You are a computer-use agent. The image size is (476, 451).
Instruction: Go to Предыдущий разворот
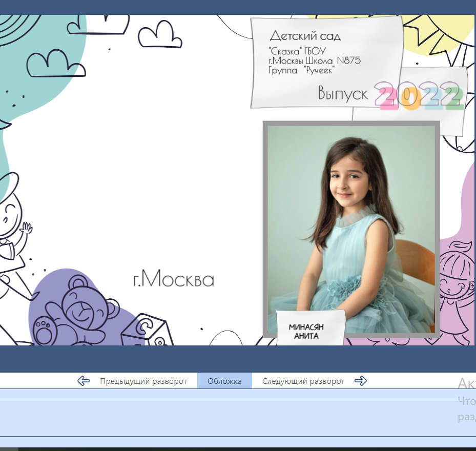143,381
